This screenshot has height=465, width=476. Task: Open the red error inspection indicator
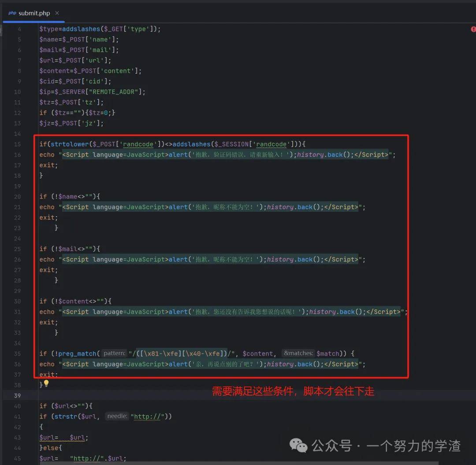pos(473,29)
